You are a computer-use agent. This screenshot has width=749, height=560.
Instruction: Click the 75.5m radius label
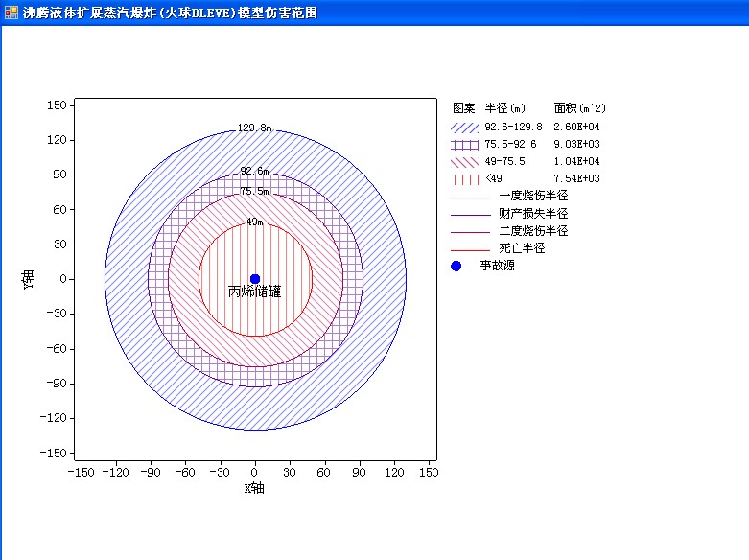pos(254,191)
